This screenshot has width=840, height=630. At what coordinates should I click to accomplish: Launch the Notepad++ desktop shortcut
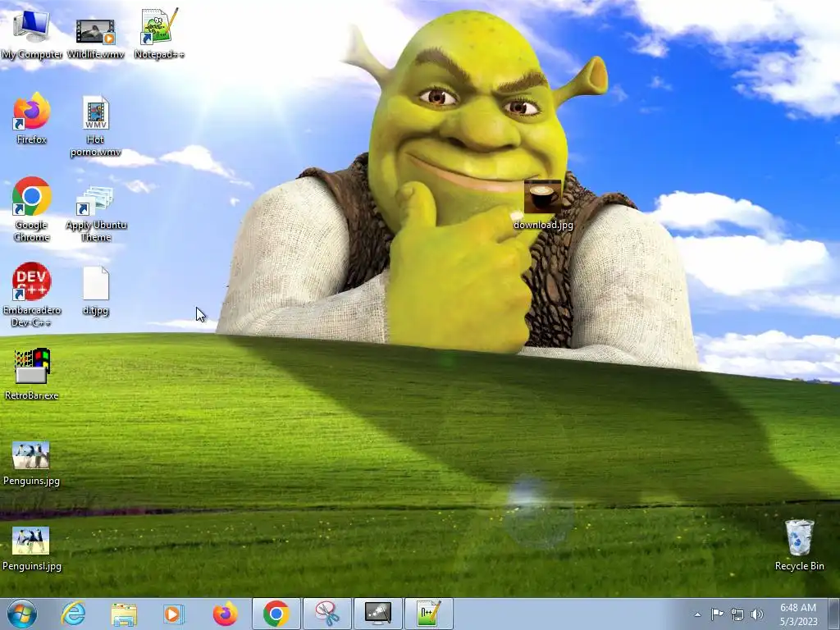159,33
